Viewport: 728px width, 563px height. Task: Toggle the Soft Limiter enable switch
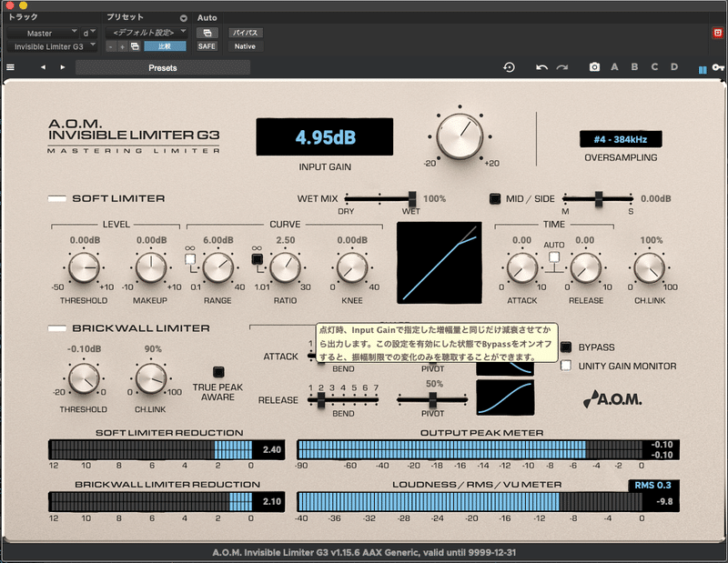tap(57, 198)
